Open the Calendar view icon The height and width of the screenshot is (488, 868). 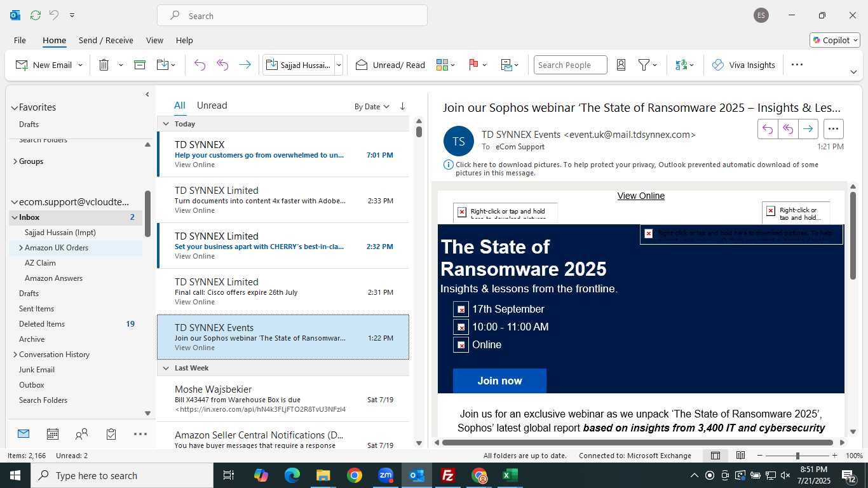pos(53,434)
